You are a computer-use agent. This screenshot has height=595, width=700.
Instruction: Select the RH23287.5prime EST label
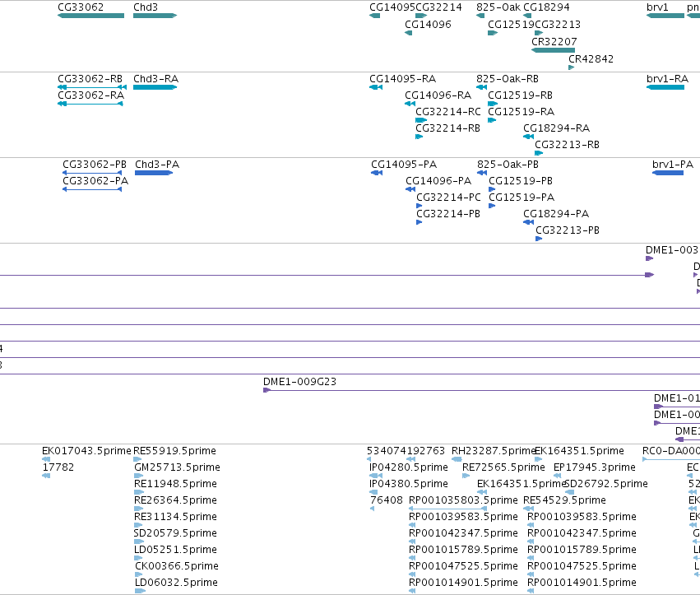[494, 451]
